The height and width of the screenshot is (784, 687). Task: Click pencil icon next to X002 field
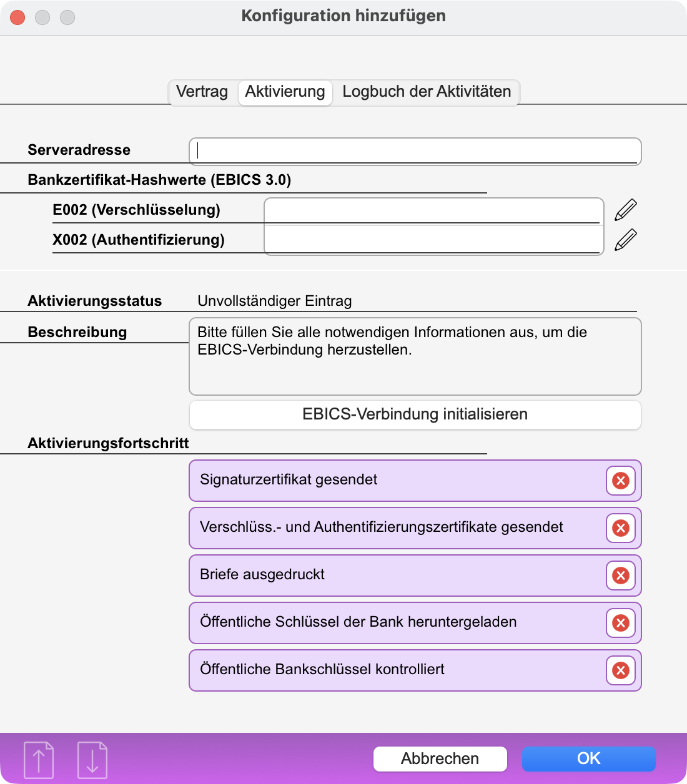click(x=626, y=240)
